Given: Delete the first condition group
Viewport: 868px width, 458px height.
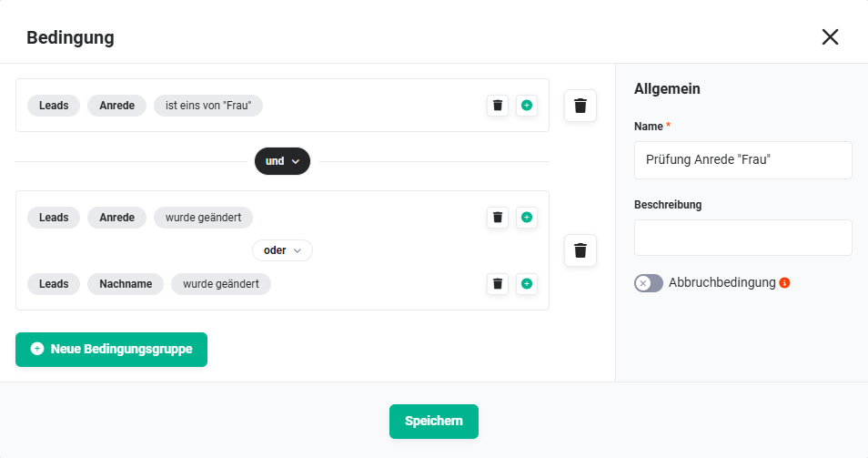Looking at the screenshot, I should (x=580, y=106).
